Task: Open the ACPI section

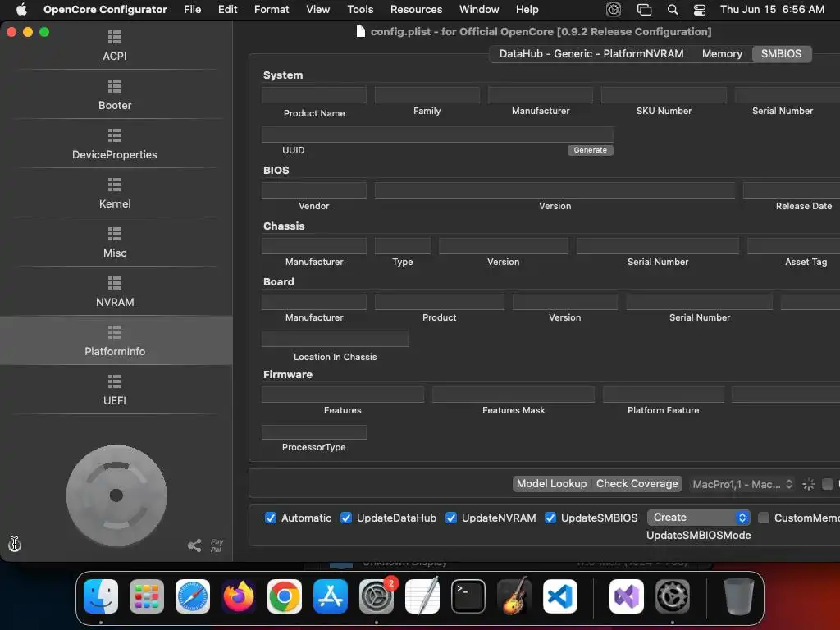Action: tap(115, 46)
